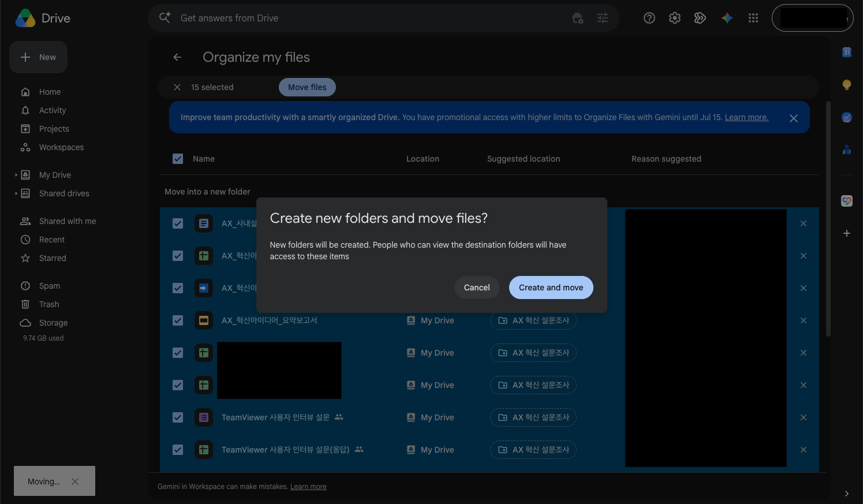Confirm with Create and move
This screenshot has height=504, width=863.
pos(551,288)
